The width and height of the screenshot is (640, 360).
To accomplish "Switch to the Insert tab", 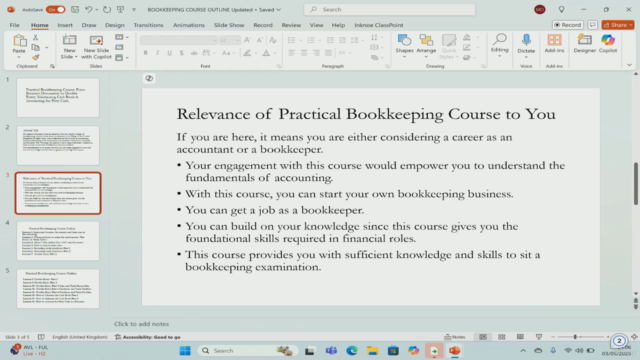I will click(65, 25).
